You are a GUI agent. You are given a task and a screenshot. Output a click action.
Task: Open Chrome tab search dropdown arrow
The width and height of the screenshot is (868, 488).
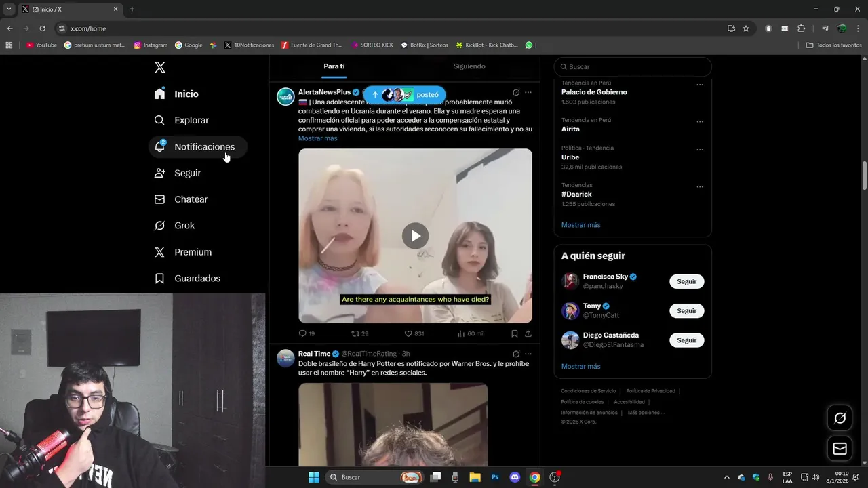coord(9,9)
